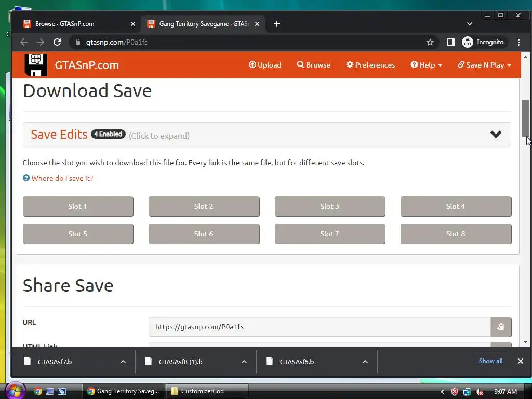
Task: Click the Gang Territory Saveg... taskbar button
Action: pos(123,391)
